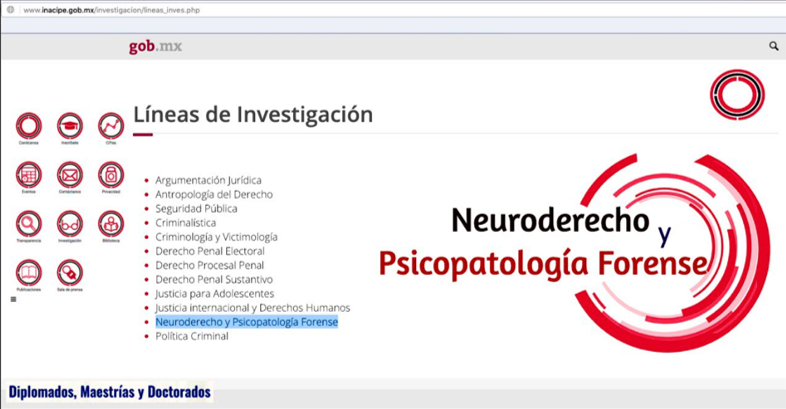The height and width of the screenshot is (409, 786).
Task: Open the Transparencia magnifier icon
Action: pyautogui.click(x=29, y=224)
